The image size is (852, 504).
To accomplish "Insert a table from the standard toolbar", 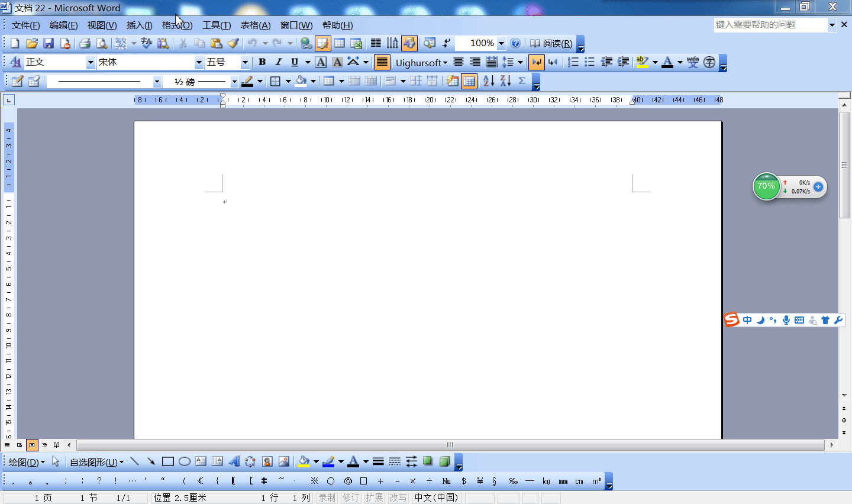I will click(x=340, y=43).
